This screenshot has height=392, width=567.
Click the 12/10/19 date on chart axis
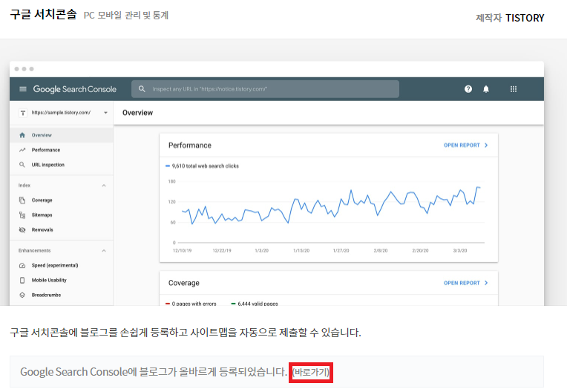(x=183, y=251)
